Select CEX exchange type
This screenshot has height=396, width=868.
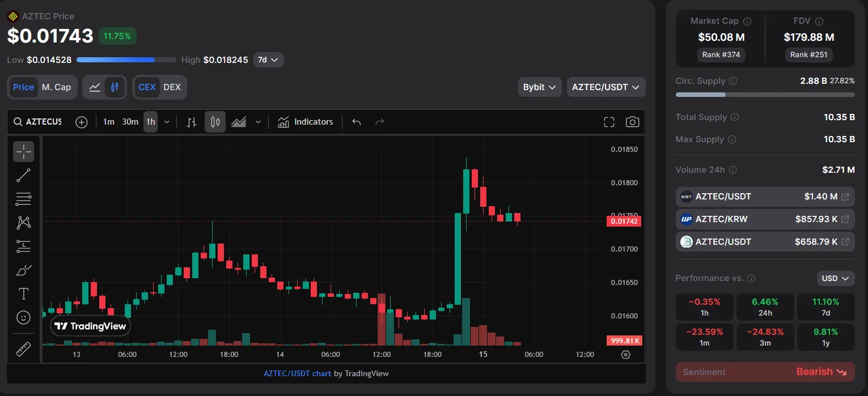[147, 87]
